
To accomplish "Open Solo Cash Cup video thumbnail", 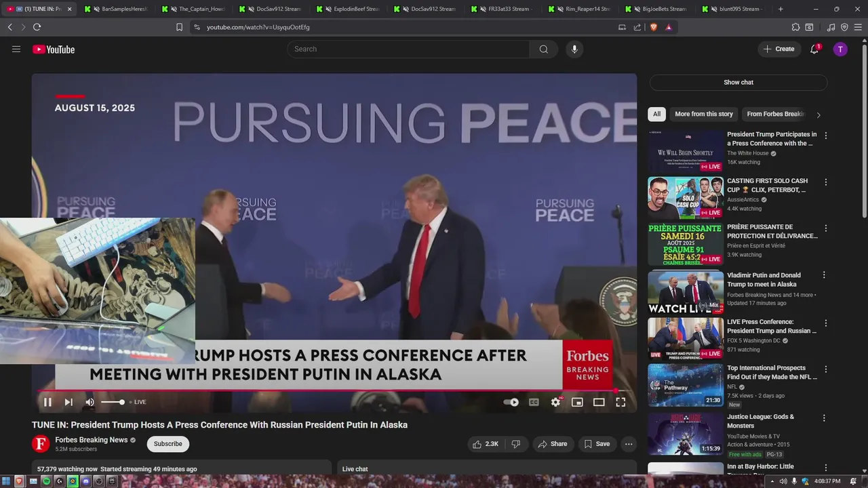I will pyautogui.click(x=686, y=198).
